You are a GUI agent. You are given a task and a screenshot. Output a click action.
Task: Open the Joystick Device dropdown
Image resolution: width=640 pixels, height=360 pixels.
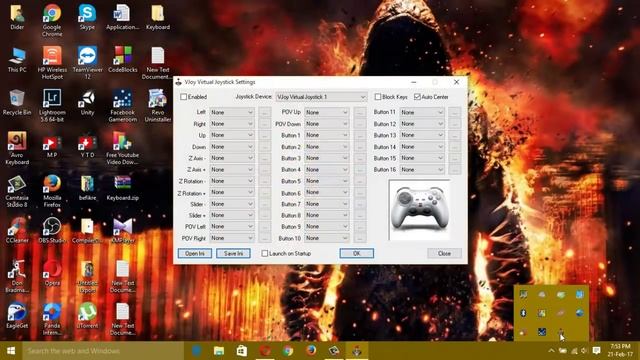point(321,97)
